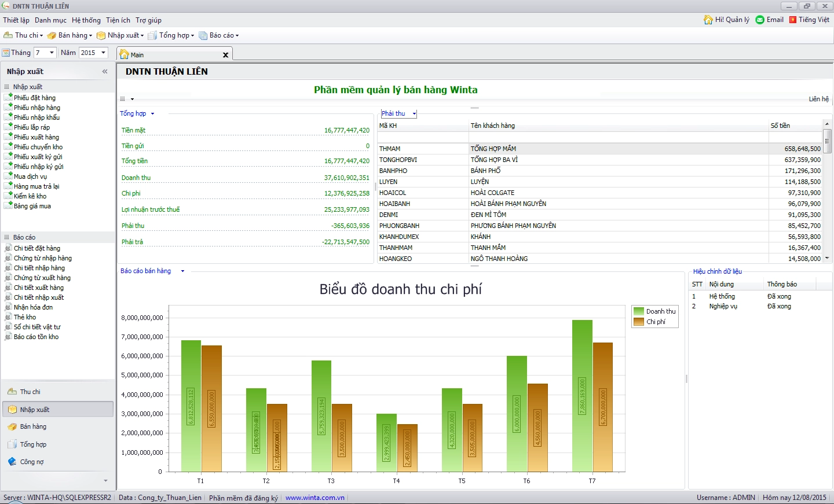Open Bảng giá mua
The image size is (834, 504).
click(32, 206)
